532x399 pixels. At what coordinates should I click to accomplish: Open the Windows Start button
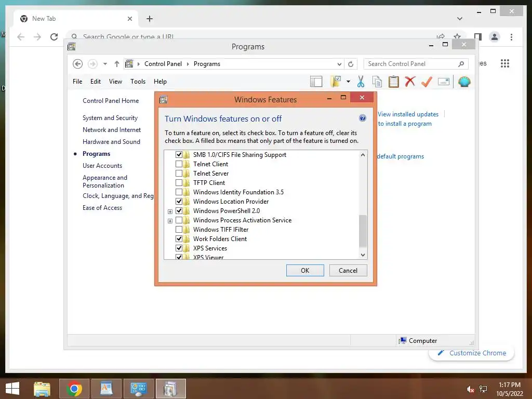coord(12,389)
